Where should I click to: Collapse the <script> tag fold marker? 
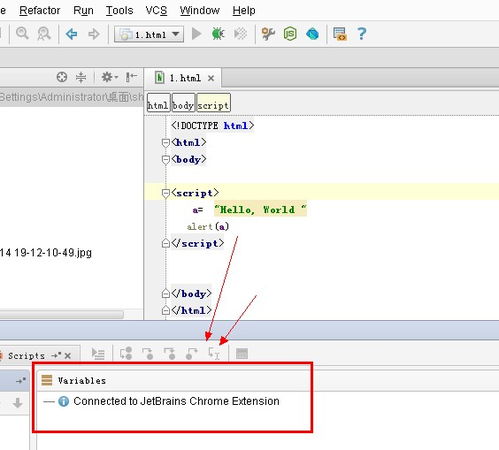166,193
